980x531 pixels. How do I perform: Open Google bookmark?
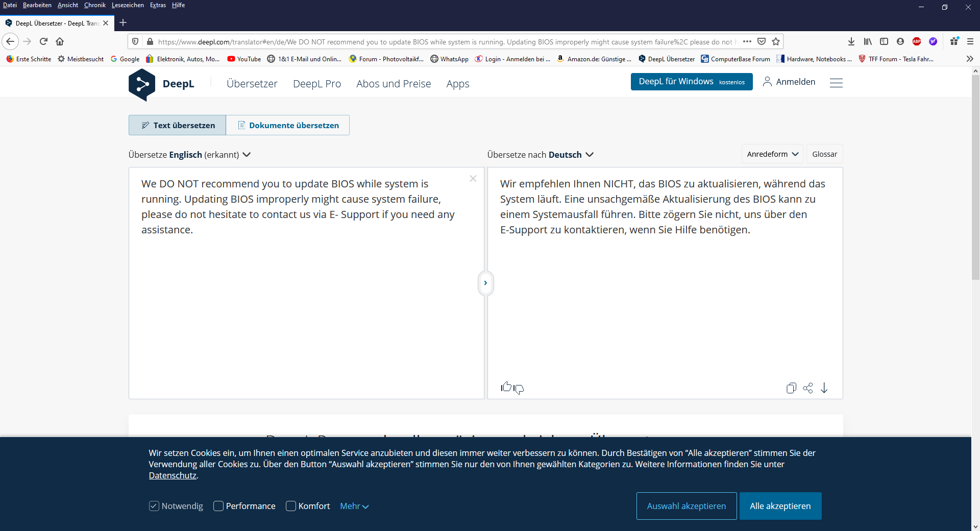(x=125, y=59)
